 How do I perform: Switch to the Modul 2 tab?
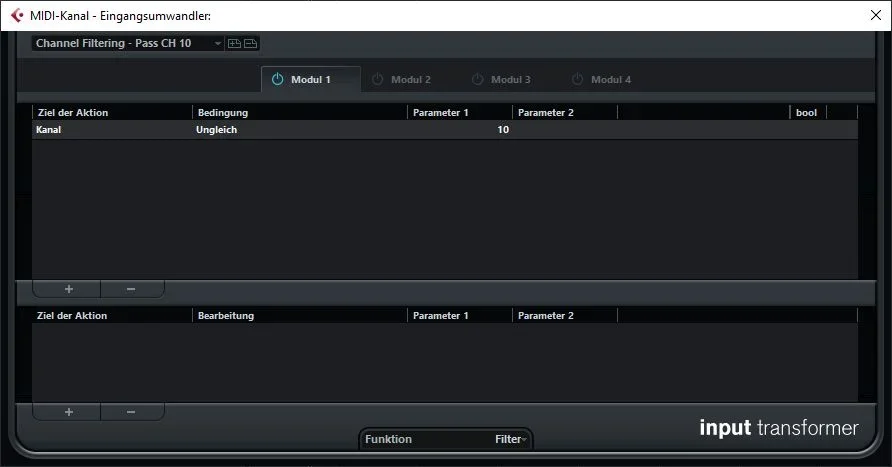(411, 80)
